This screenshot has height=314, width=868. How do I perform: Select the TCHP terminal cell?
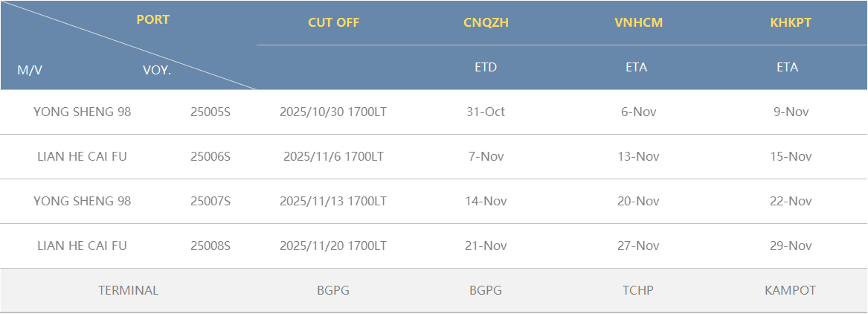tap(638, 291)
